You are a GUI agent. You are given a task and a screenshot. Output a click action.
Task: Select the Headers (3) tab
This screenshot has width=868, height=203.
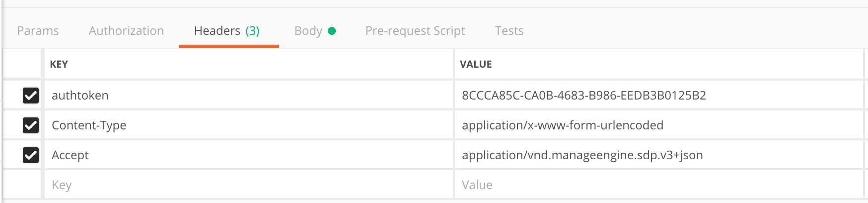point(227,31)
